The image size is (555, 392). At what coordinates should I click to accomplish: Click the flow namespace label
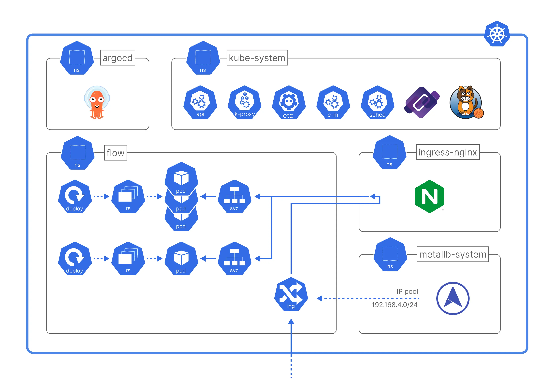pyautogui.click(x=116, y=153)
